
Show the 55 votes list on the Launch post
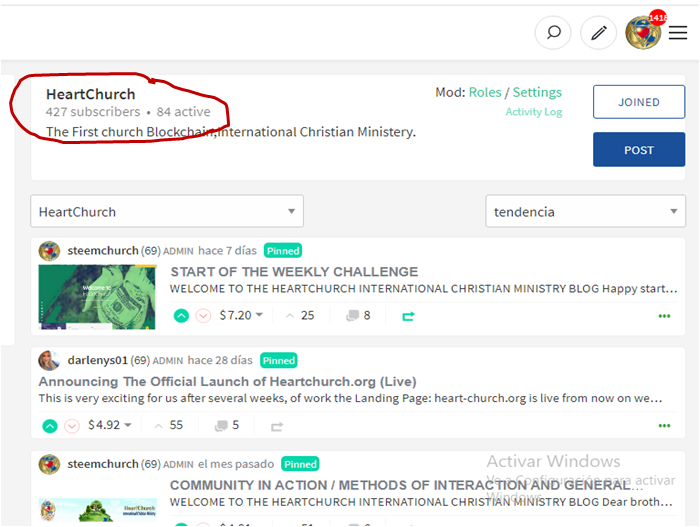click(169, 425)
